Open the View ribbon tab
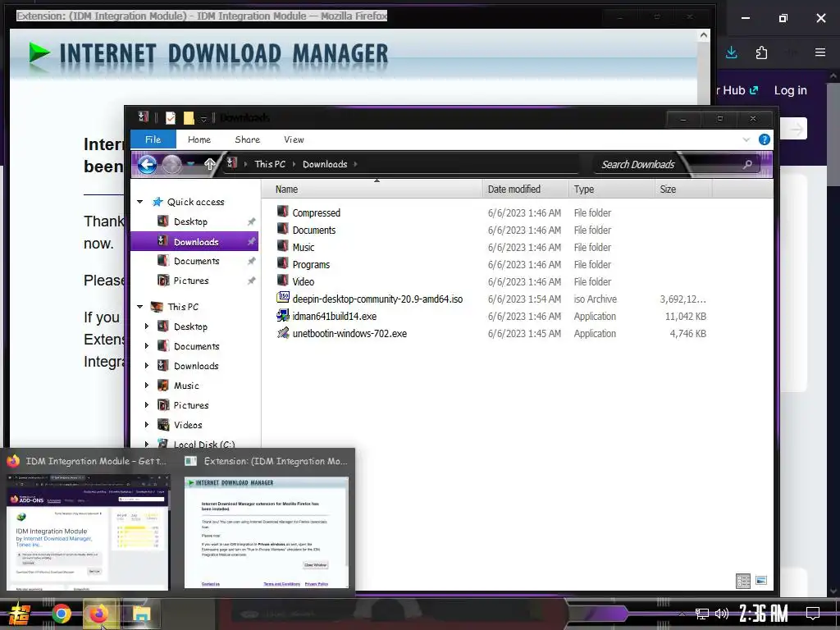 click(x=294, y=139)
